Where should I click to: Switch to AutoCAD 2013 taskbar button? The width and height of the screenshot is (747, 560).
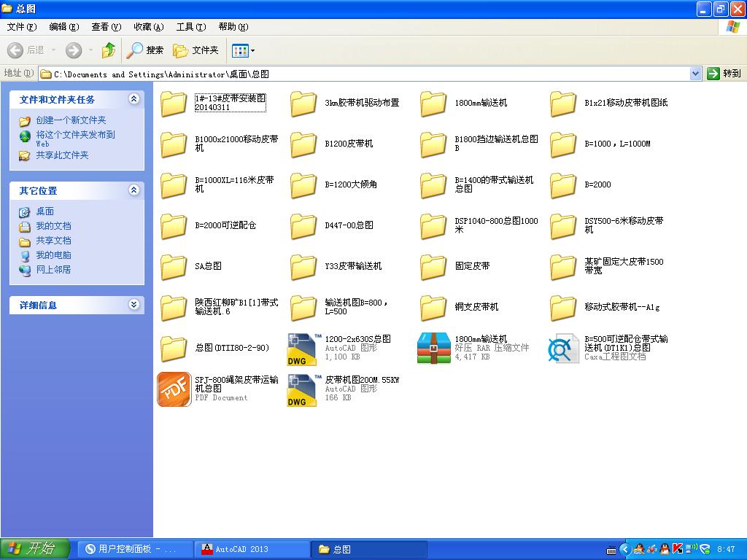click(x=252, y=549)
